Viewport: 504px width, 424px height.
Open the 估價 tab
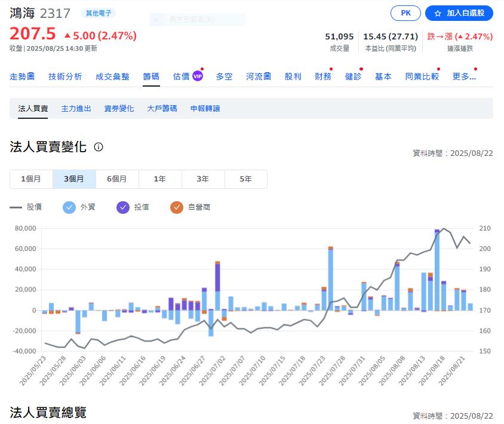182,76
